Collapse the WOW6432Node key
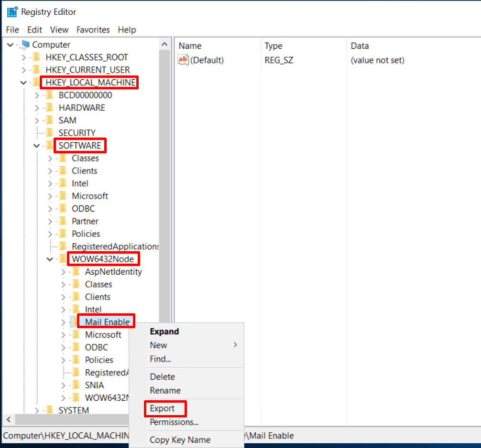Viewport: 481px width, 448px height. tap(50, 259)
